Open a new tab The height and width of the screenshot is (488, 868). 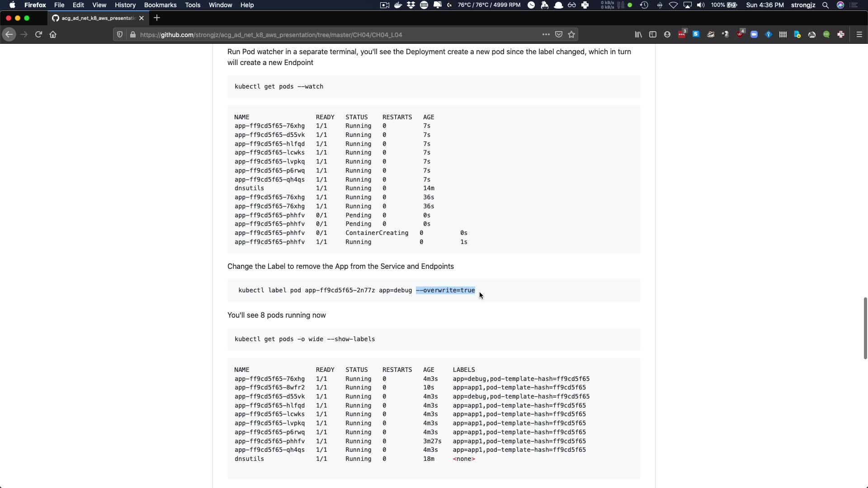tap(157, 18)
